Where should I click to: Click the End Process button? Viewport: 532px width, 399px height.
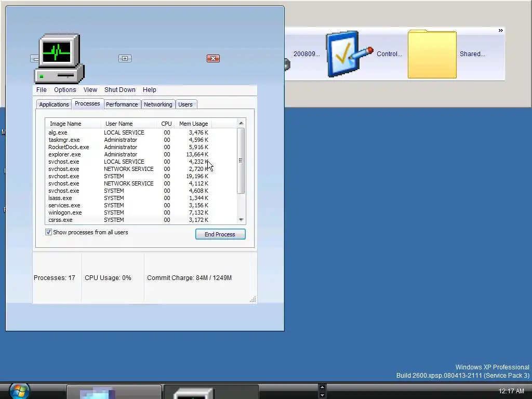click(x=220, y=234)
